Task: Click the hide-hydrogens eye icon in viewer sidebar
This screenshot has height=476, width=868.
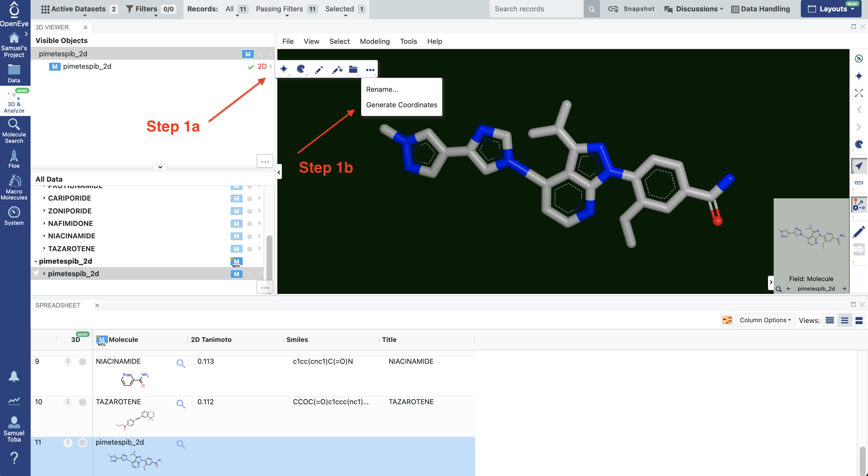Action: point(859,59)
